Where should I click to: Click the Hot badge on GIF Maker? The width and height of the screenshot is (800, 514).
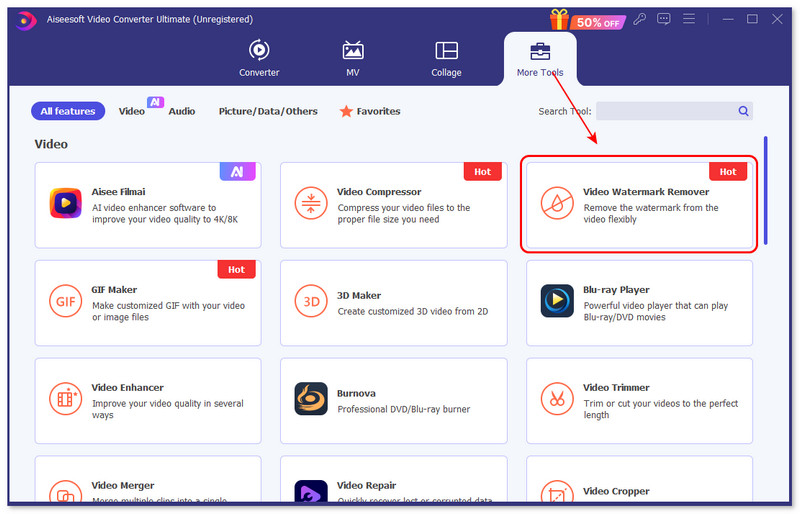[236, 269]
